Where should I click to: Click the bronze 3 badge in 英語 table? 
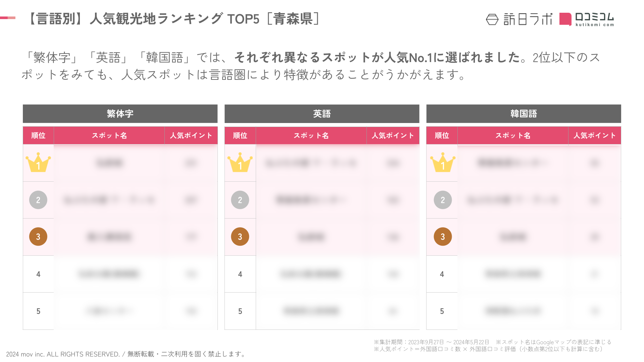coord(240,237)
